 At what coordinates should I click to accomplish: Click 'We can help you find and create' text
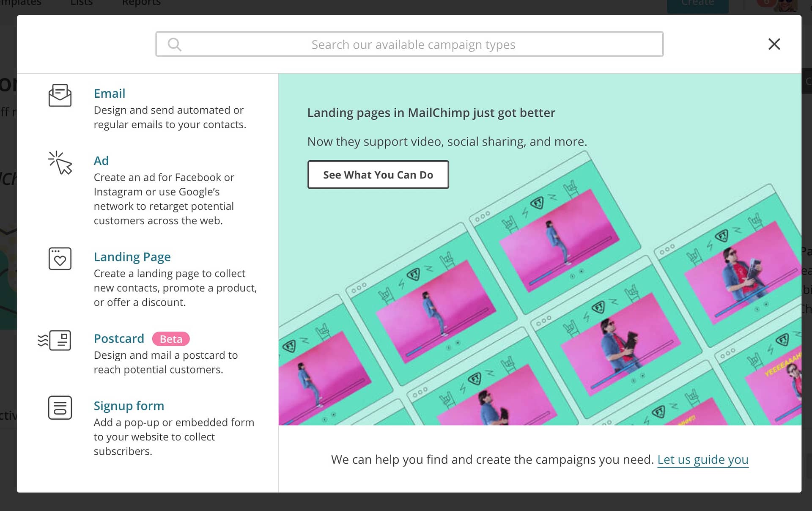tap(492, 459)
